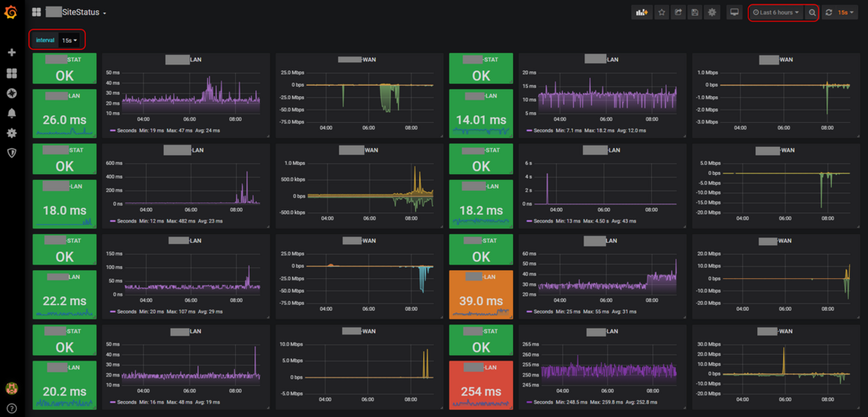Screen dimensions: 868x417
Task: Open the Create plus menu
Action: click(x=11, y=52)
